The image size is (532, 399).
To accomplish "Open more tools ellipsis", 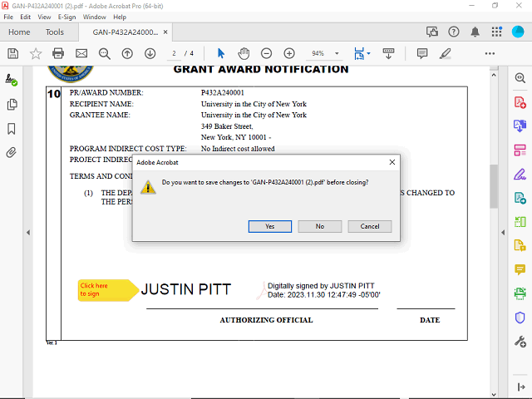I will (x=490, y=53).
